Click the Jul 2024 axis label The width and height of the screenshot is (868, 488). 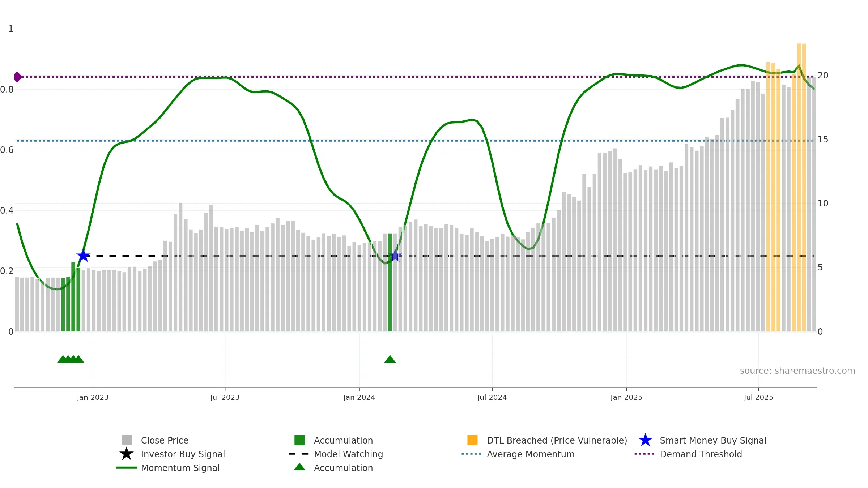pos(492,397)
